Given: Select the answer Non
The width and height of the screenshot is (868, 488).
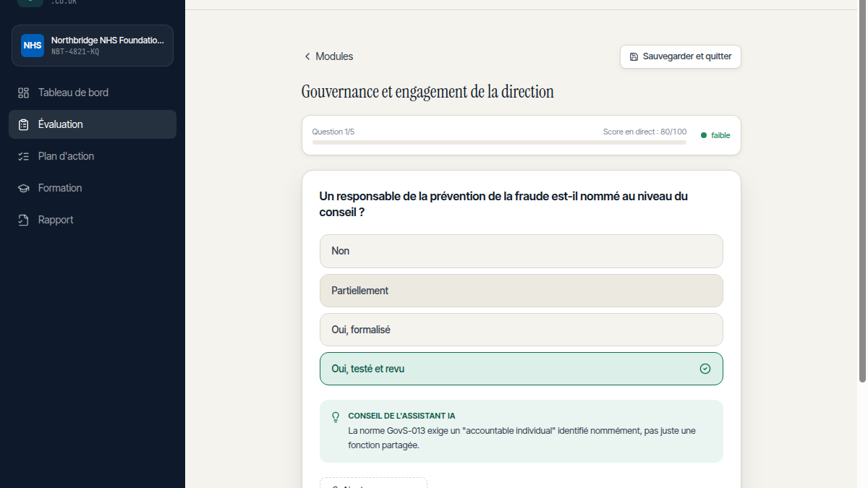Looking at the screenshot, I should tap(522, 251).
